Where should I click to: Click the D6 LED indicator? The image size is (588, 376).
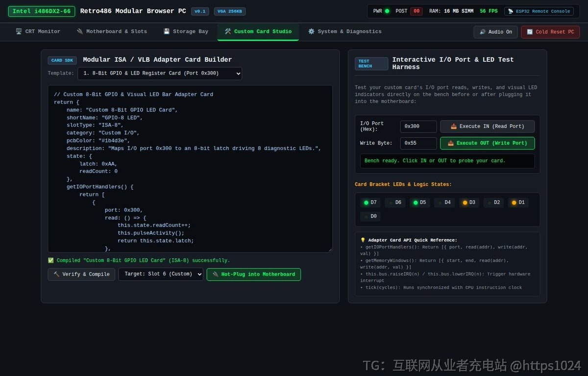395,202
